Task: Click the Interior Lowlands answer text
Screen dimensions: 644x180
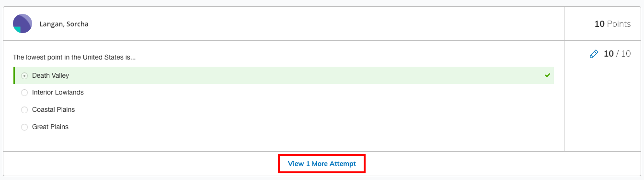Action: pyautogui.click(x=58, y=92)
